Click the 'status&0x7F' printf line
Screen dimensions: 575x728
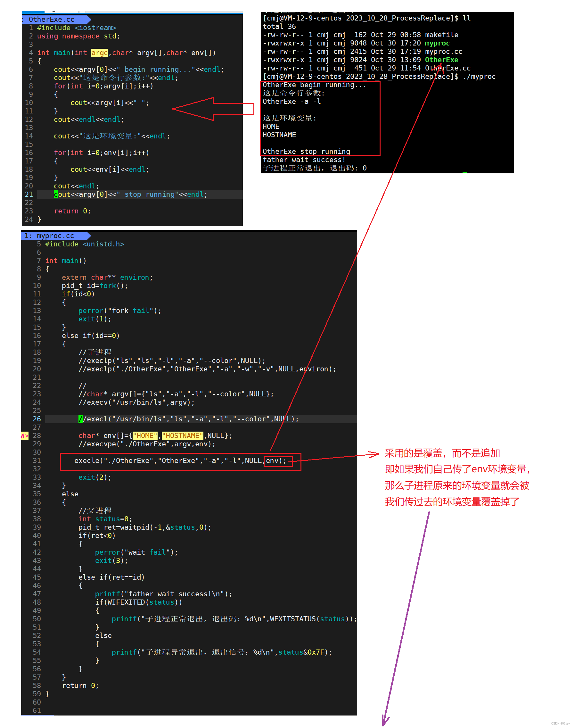click(x=222, y=652)
